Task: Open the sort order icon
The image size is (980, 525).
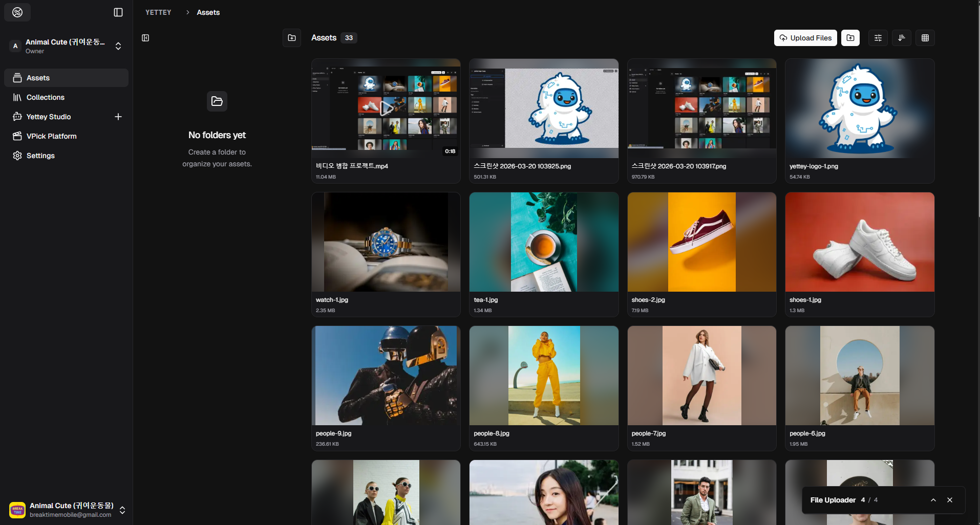Action: click(x=902, y=38)
